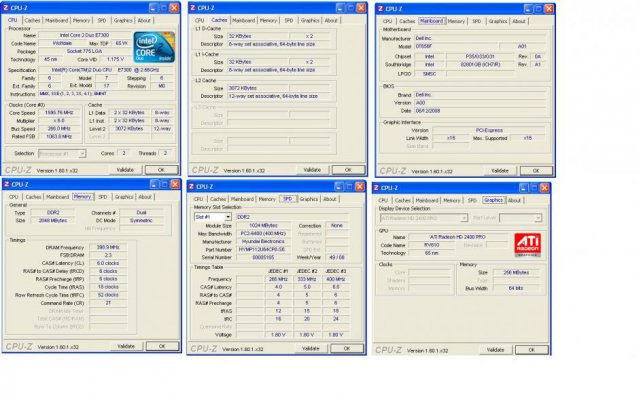Switch to Caches tab in the Intel CPU window

(x=32, y=20)
